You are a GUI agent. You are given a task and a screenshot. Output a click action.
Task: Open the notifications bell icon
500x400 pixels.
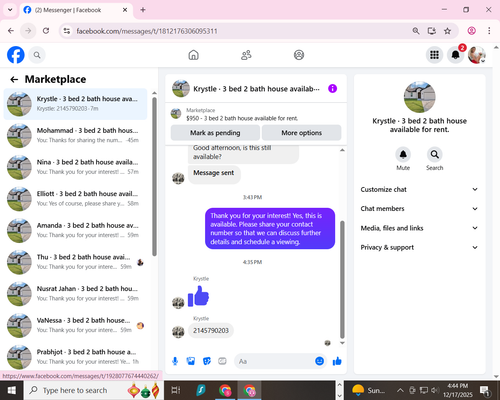click(x=455, y=55)
